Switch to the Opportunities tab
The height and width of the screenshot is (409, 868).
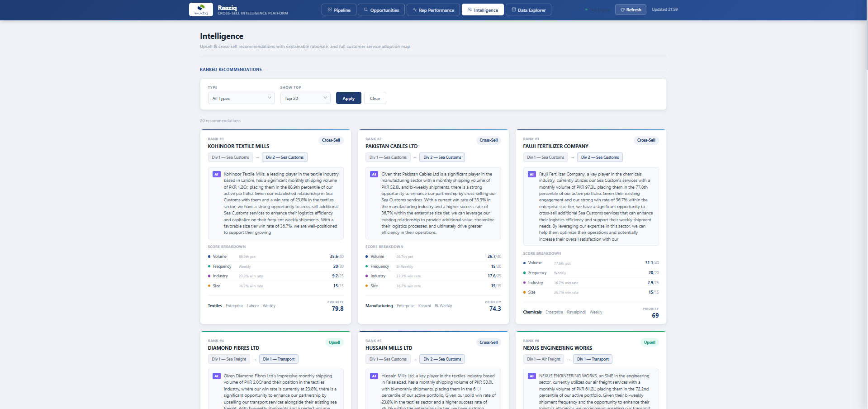381,10
